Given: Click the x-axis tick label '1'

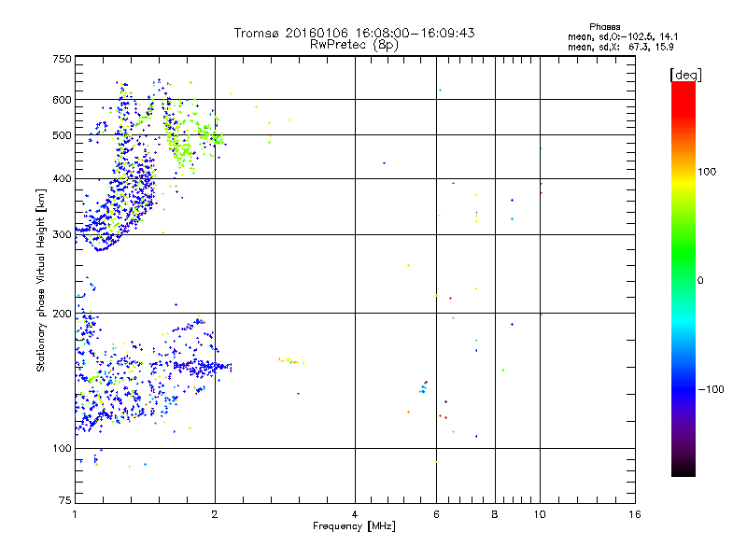Looking at the screenshot, I should pos(75,514).
